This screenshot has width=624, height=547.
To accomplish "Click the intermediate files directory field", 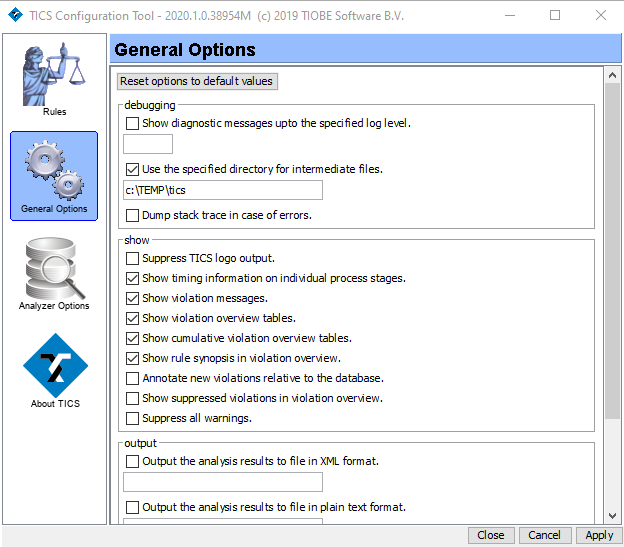I will click(222, 190).
